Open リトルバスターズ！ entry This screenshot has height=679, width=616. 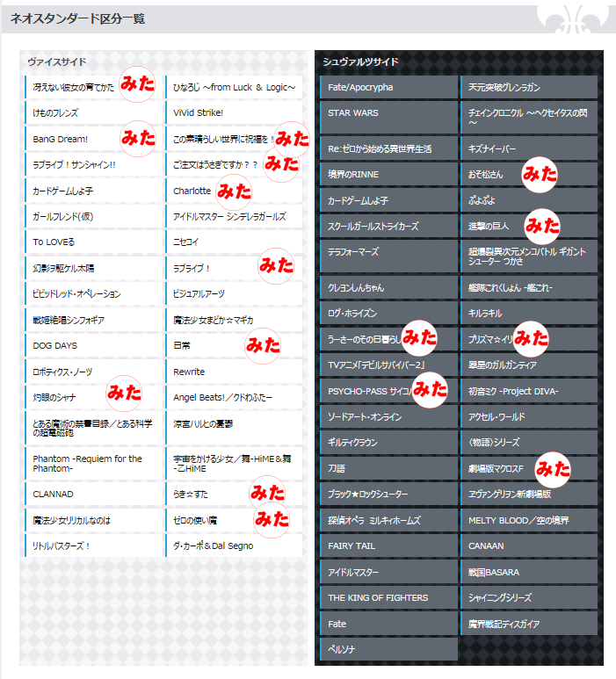click(93, 545)
